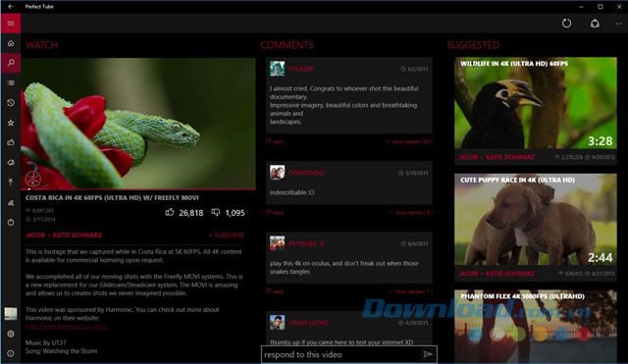The height and width of the screenshot is (364, 628).
Task: Open the sidebar icon just below the pin icon
Action: [x=11, y=203]
